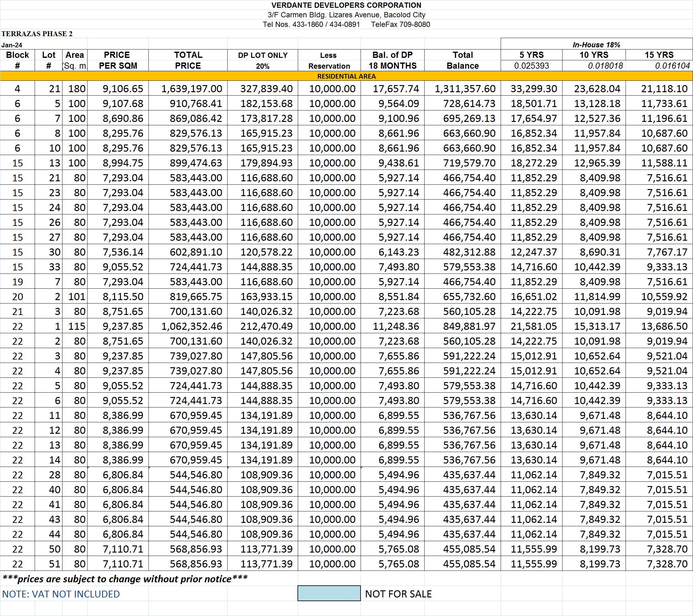Viewport: 693px width, 616px height.
Task: Select the DP LOT ONLY 20% header
Action: [x=263, y=60]
